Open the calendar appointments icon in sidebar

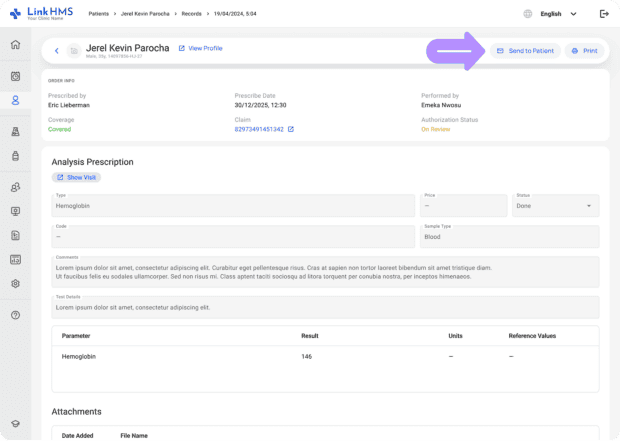click(15, 76)
